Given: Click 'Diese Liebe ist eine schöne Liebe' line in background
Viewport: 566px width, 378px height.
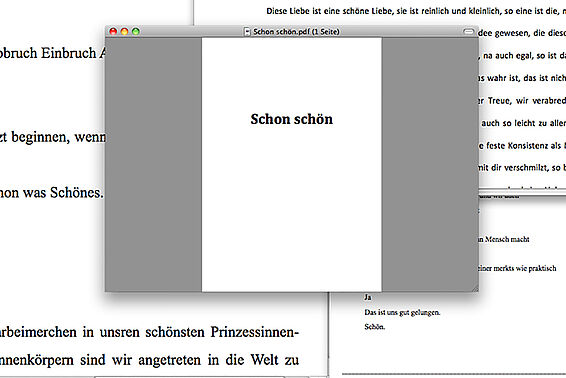Looking at the screenshot, I should pos(416,11).
